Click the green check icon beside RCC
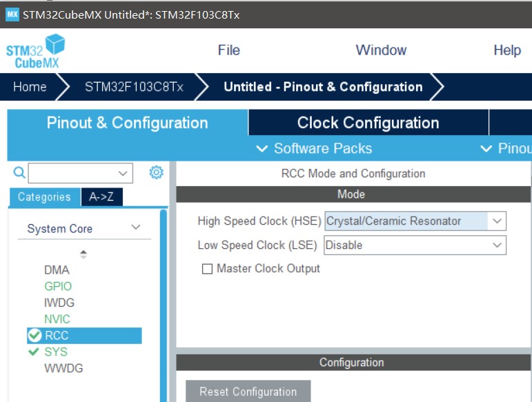The image size is (532, 402). click(35, 336)
